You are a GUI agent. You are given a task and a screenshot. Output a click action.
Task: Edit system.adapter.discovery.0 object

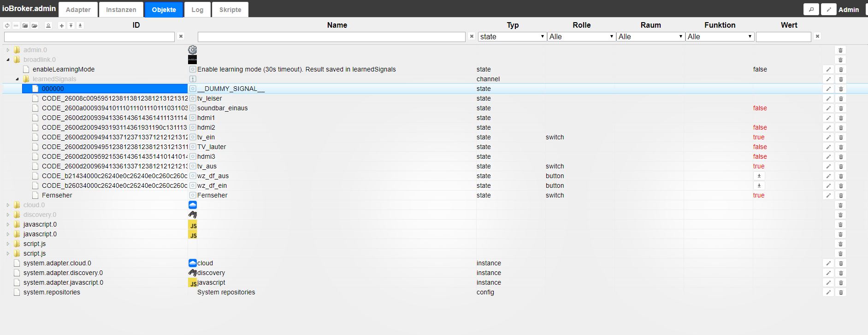coord(828,273)
